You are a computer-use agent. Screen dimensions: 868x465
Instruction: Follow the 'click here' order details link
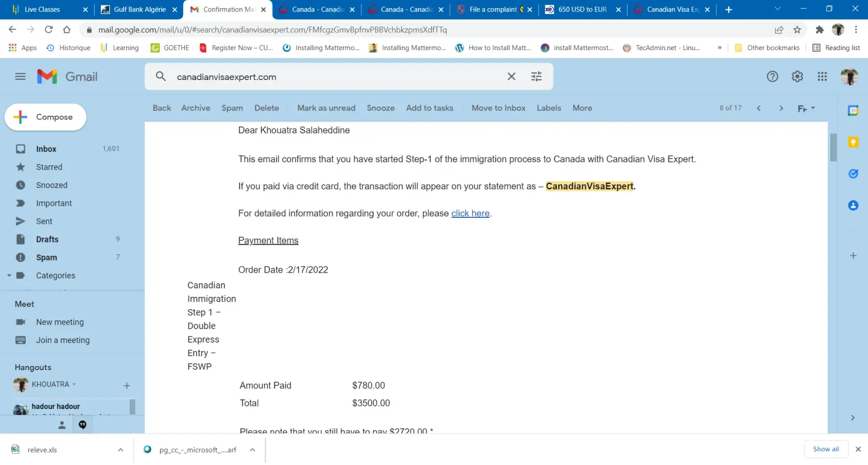tap(470, 213)
